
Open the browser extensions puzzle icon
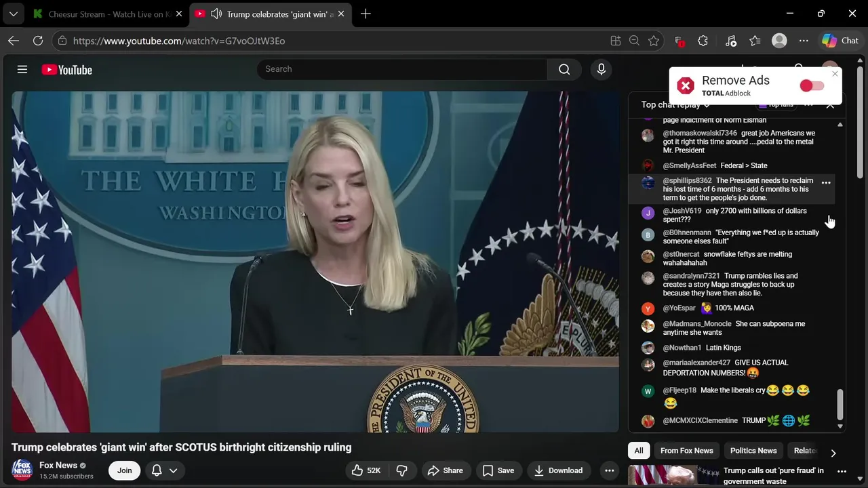[x=703, y=41]
